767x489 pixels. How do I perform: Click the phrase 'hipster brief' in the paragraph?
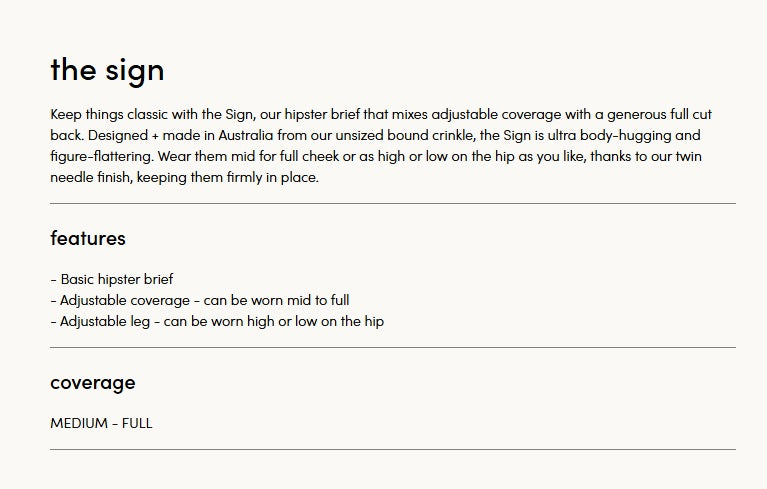point(322,114)
